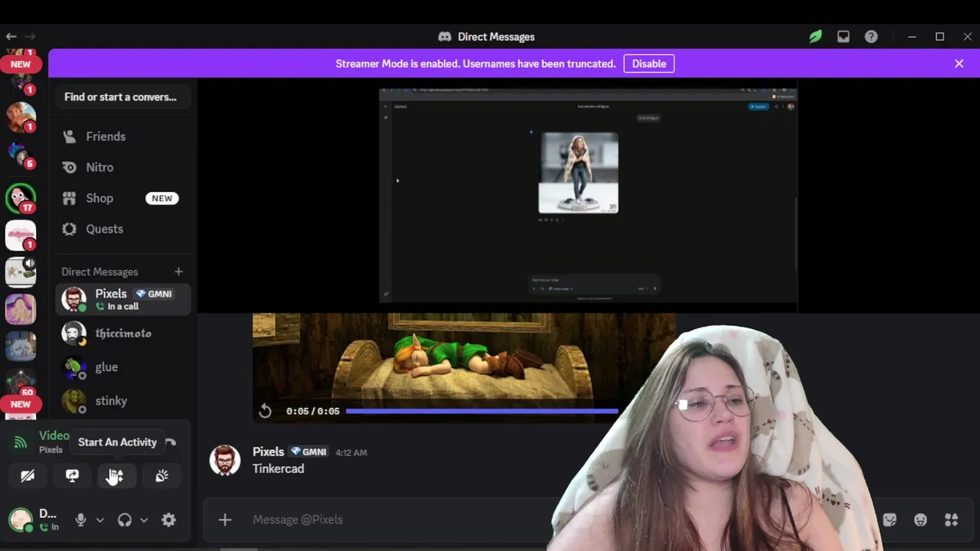Open the soundboard button
Viewport: 980px width, 551px height.
click(x=162, y=476)
